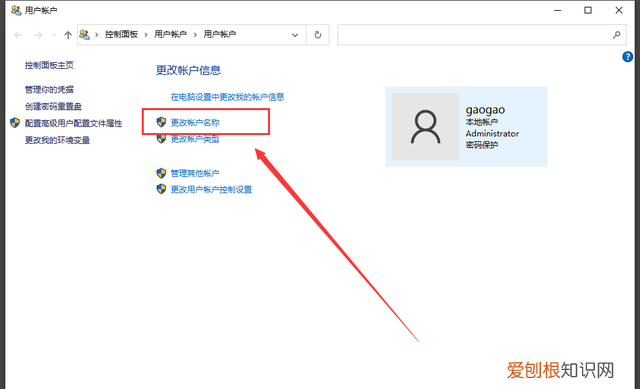Click the Administrator account type text
This screenshot has width=640, height=389.
pyautogui.click(x=492, y=133)
